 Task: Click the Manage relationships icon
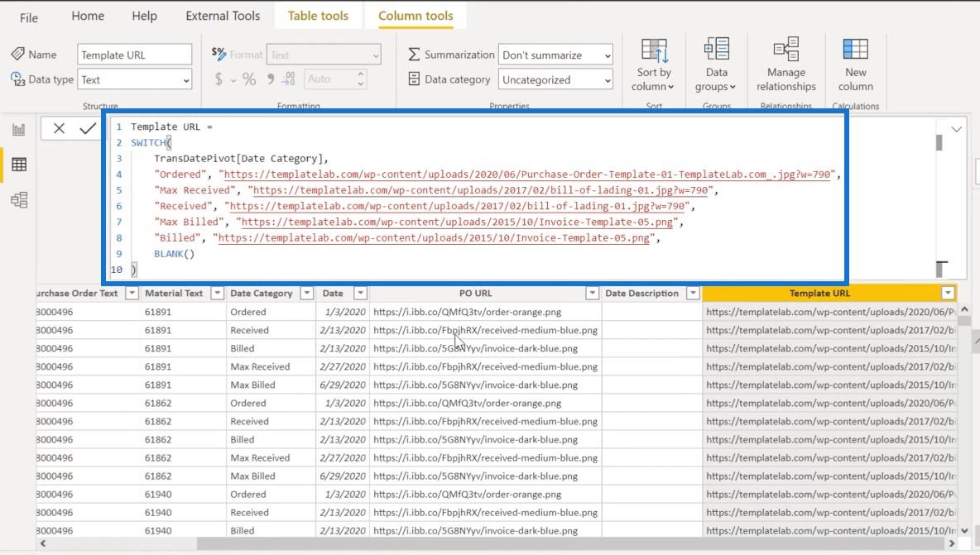click(x=786, y=49)
